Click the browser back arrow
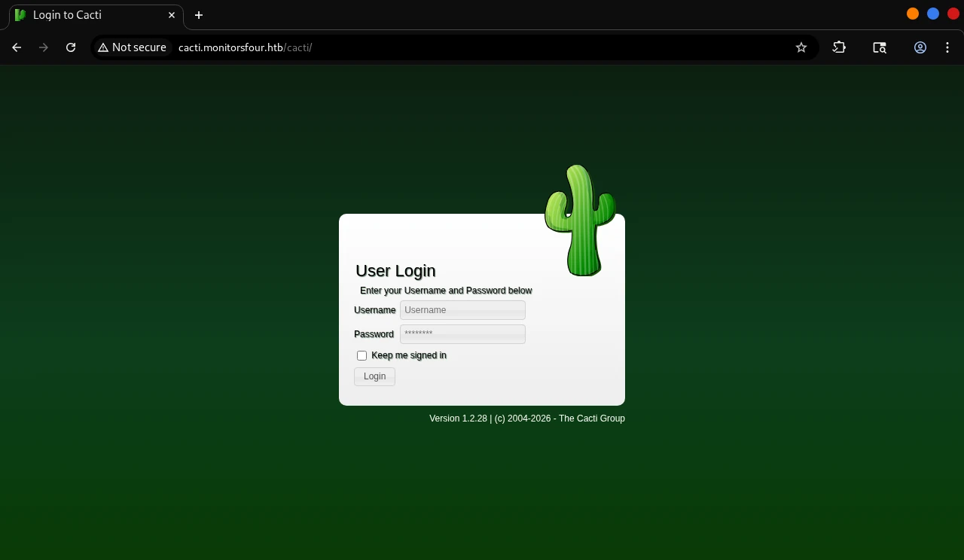The height and width of the screenshot is (560, 964). pyautogui.click(x=17, y=47)
